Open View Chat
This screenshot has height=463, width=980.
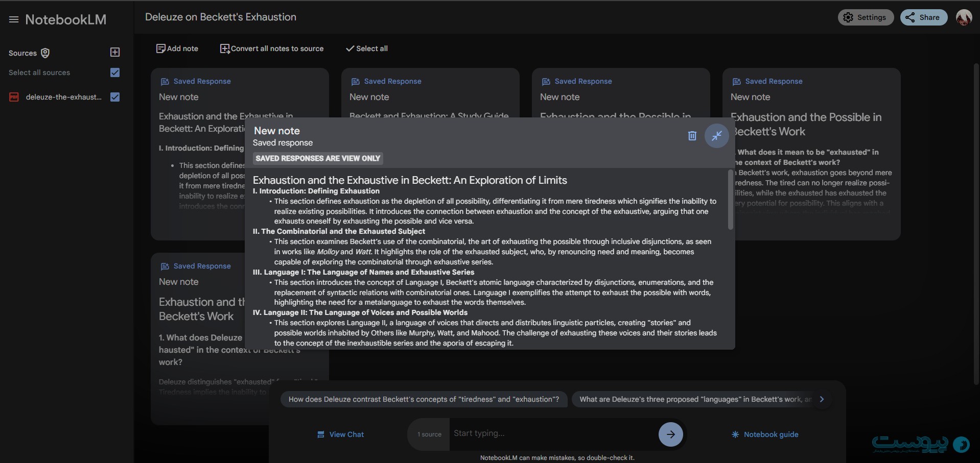[x=340, y=434]
